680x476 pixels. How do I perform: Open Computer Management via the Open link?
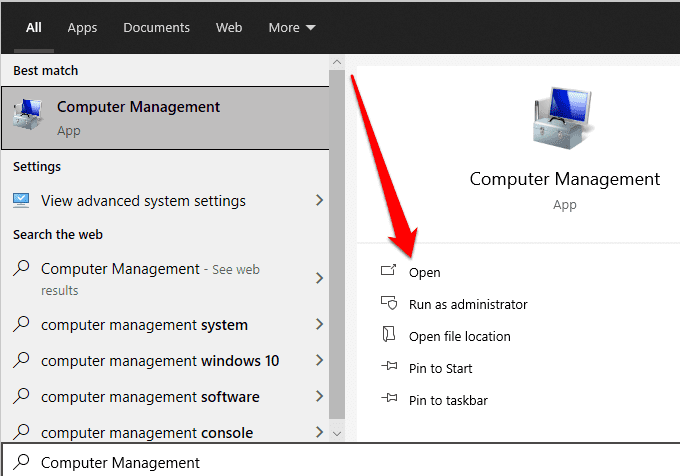tap(425, 272)
